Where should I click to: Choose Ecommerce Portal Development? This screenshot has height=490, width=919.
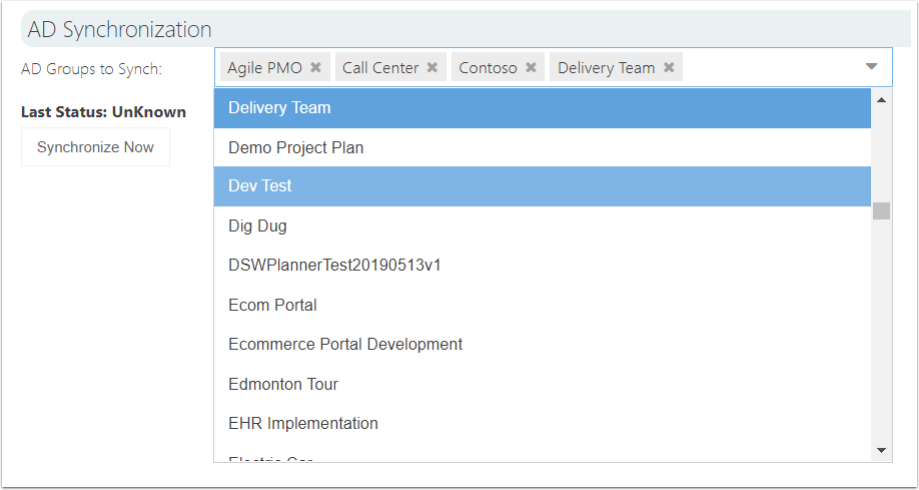(x=542, y=344)
